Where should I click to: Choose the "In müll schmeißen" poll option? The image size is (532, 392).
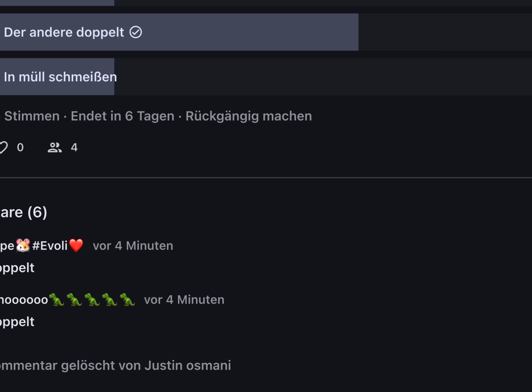(60, 77)
